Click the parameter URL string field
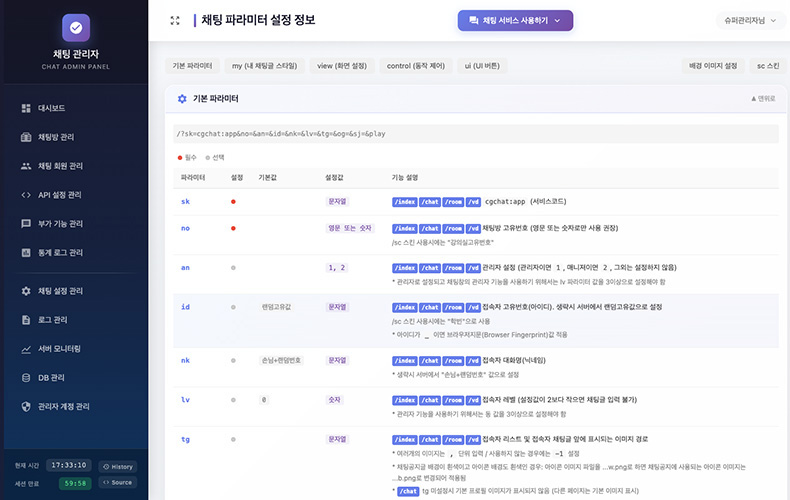790x500 pixels. click(x=476, y=134)
